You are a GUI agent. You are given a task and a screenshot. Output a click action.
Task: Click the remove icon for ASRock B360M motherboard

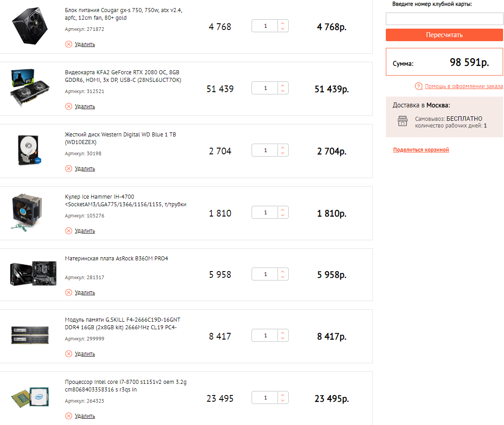click(x=68, y=293)
